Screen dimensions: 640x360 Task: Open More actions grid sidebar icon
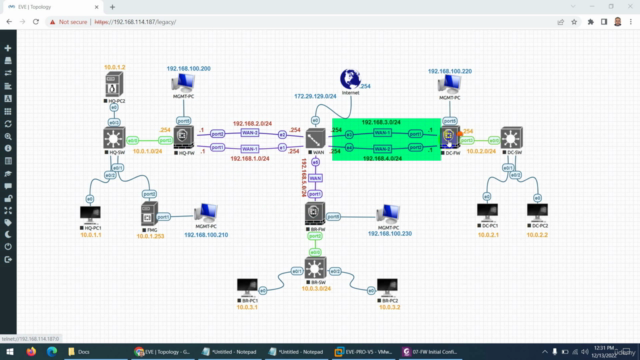coord(8,111)
